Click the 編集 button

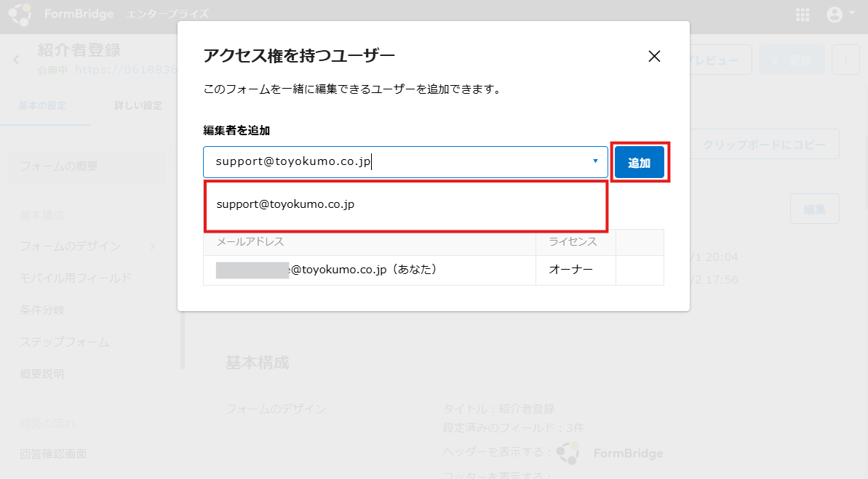pyautogui.click(x=814, y=209)
